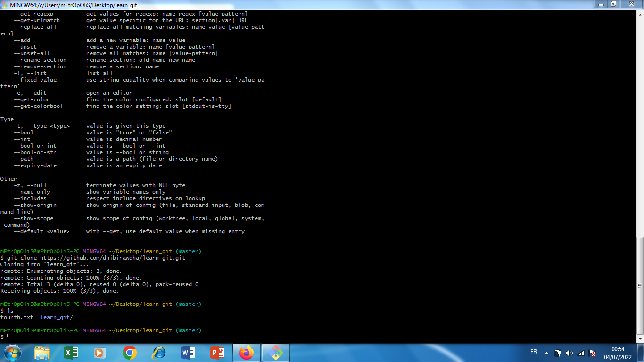
Task: Click the '--get-regexp' option text
Action: (x=33, y=14)
